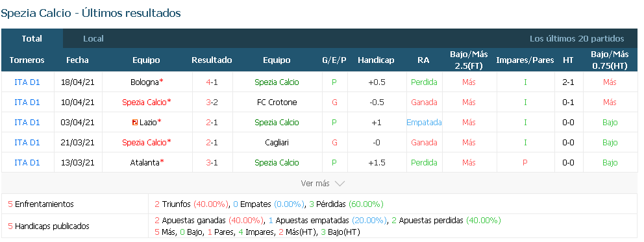Click the red card icon beside Lazio
Image resolution: width=644 pixels, height=242 pixels.
(x=135, y=122)
